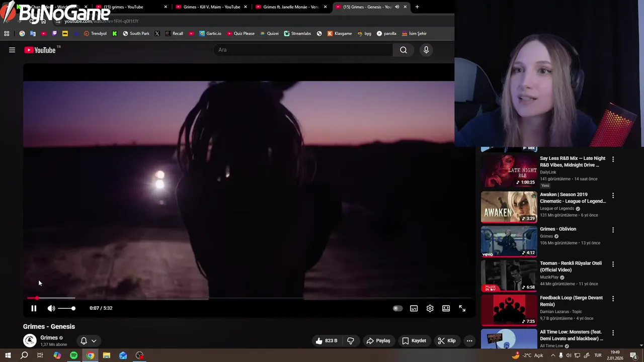Open the Chrome apps grid shortcut
Viewport: 644px width, 362px height.
point(7,34)
